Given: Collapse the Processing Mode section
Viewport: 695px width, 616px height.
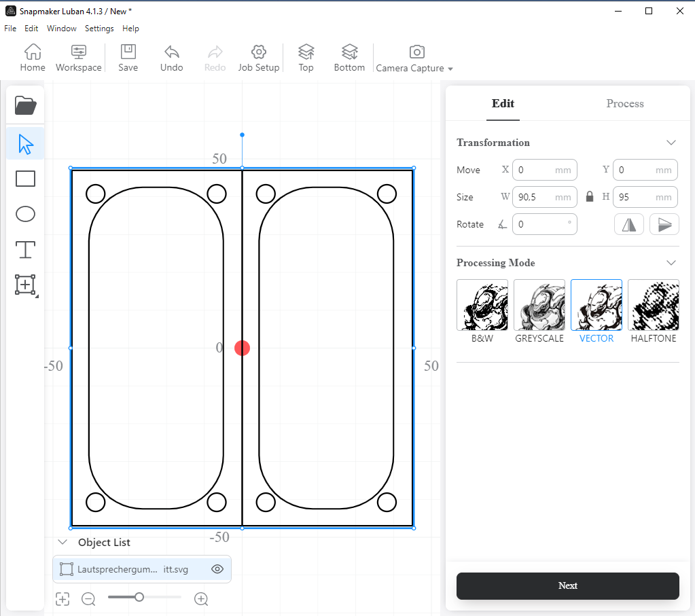Looking at the screenshot, I should 671,262.
